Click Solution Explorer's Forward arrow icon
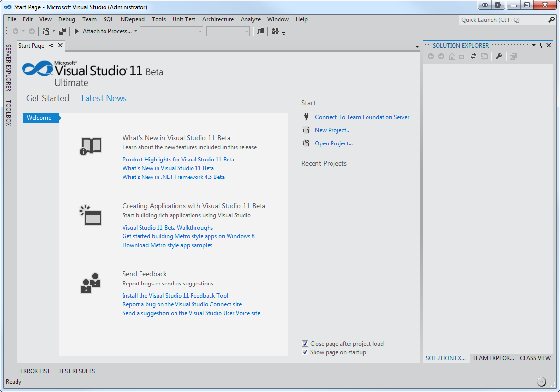 click(441, 56)
